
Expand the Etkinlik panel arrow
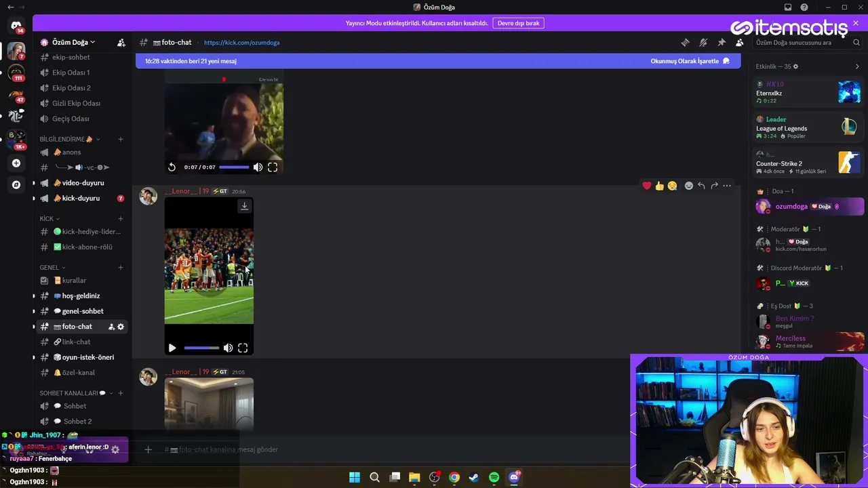click(x=857, y=66)
